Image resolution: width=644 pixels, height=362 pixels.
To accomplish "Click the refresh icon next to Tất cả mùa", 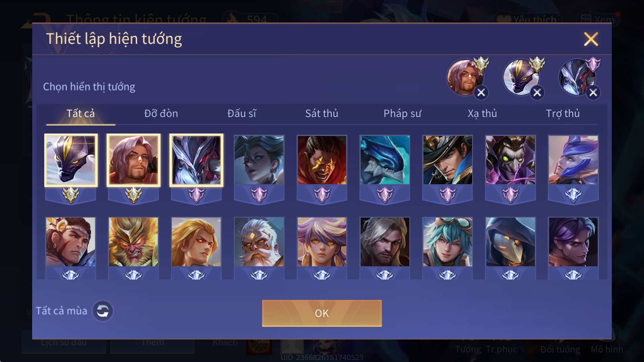I will [103, 311].
